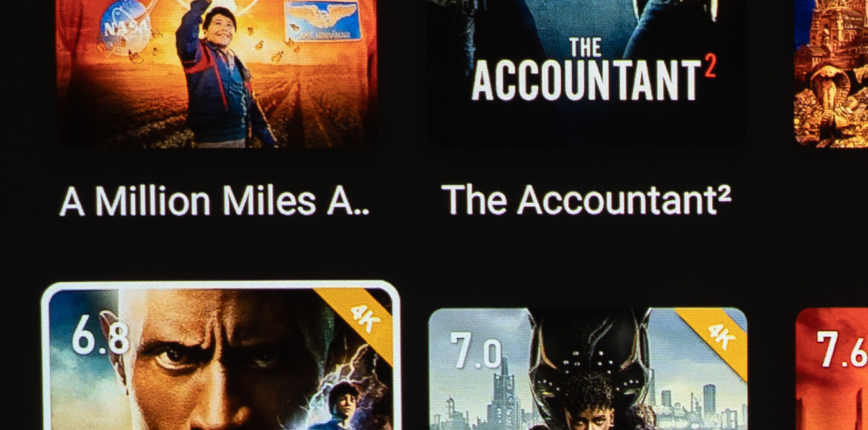This screenshot has width=868, height=430.
Task: Select the 'A Million Miles A..' title text
Action: tap(215, 201)
